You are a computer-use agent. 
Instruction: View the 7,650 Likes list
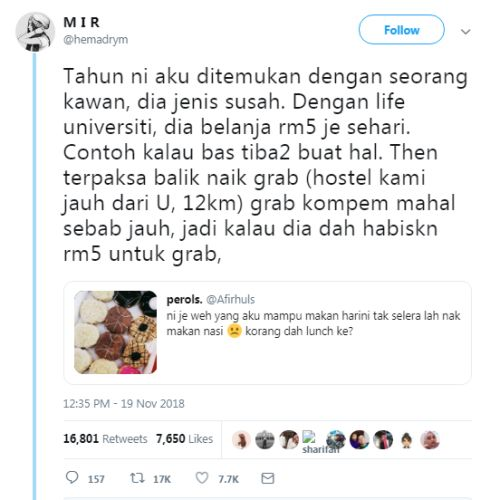tap(184, 439)
